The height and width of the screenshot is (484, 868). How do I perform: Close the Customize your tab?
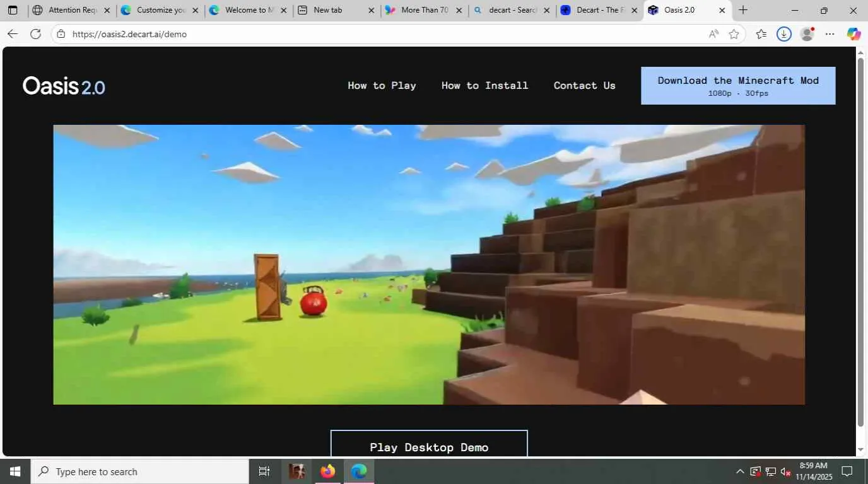click(x=195, y=10)
